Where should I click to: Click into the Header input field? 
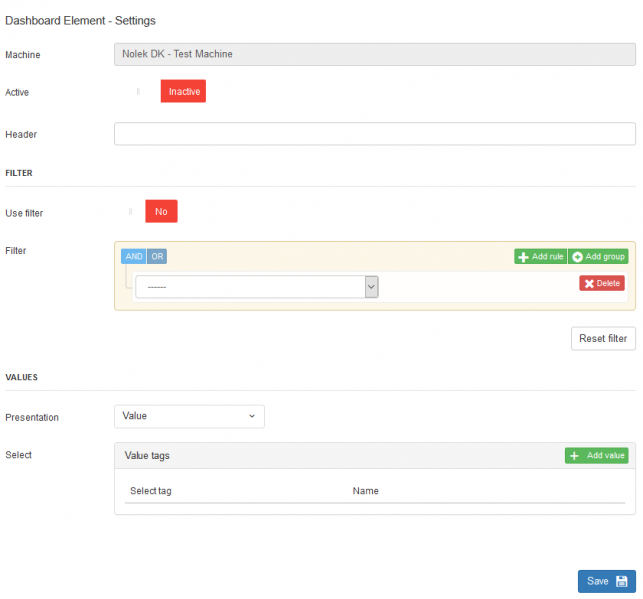(375, 134)
